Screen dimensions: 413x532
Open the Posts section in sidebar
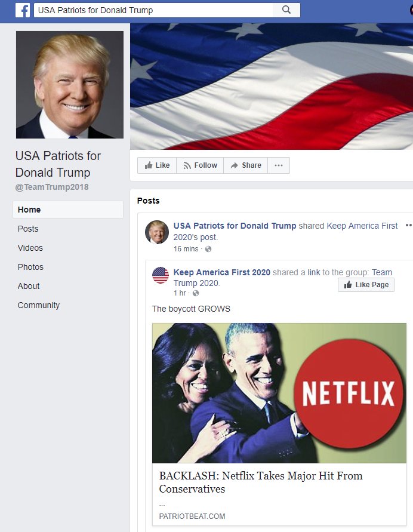[x=28, y=229]
